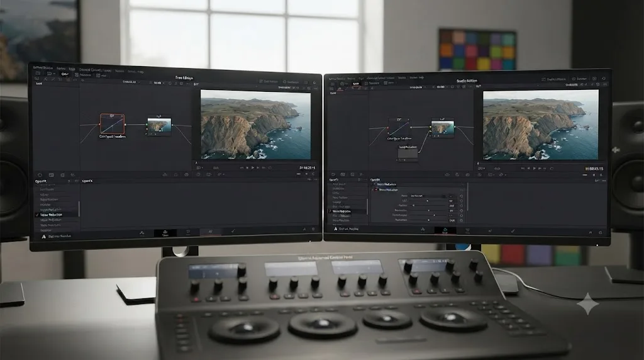The height and width of the screenshot is (360, 644).
Task: Jump to first frame in Studio Edition viewer
Action: click(x=523, y=169)
